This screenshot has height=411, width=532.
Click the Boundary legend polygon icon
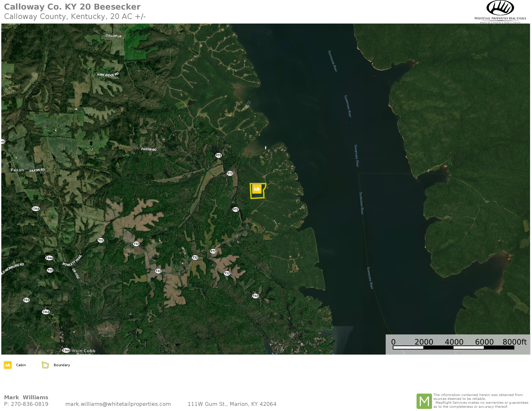pos(45,365)
